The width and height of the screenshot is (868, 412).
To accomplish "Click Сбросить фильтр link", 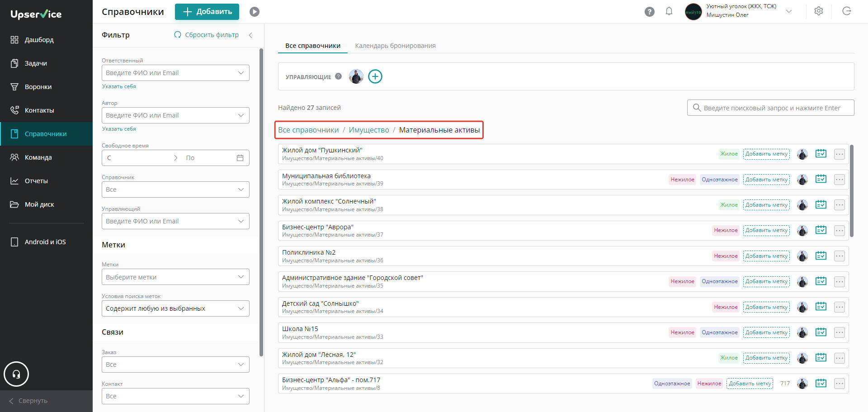I will coord(207,35).
